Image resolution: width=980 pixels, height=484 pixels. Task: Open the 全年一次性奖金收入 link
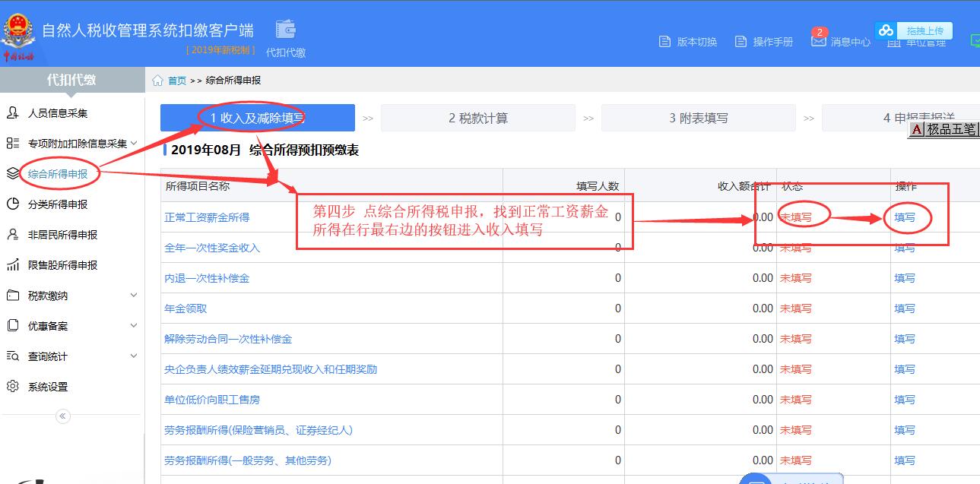[x=212, y=248]
